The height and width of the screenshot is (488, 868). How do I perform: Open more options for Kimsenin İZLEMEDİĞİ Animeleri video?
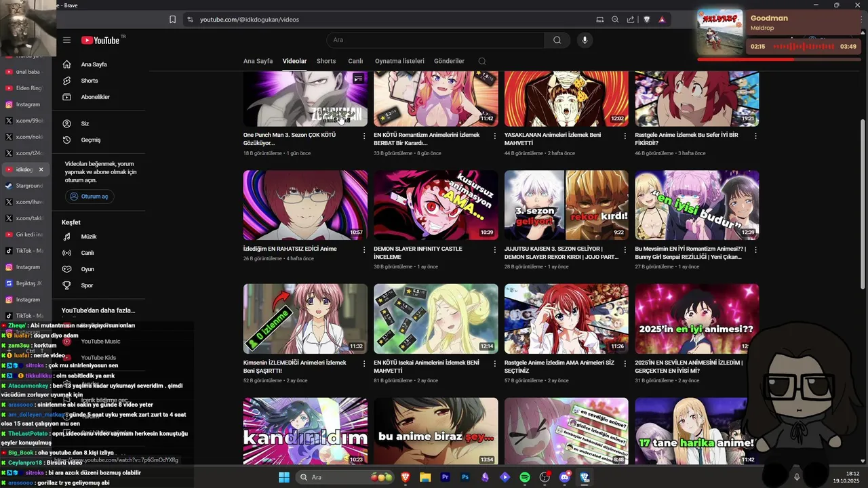[x=364, y=363]
